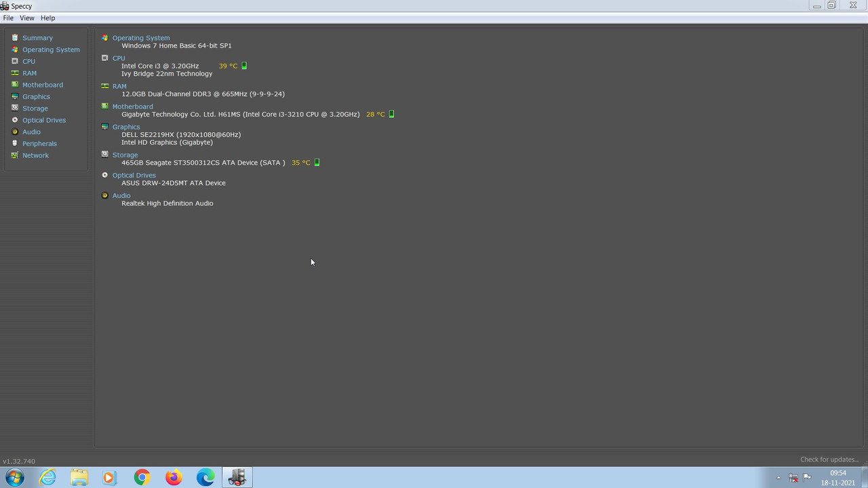868x488 pixels.
Task: Click the Graphics monitor icon in sidebar
Action: point(15,96)
